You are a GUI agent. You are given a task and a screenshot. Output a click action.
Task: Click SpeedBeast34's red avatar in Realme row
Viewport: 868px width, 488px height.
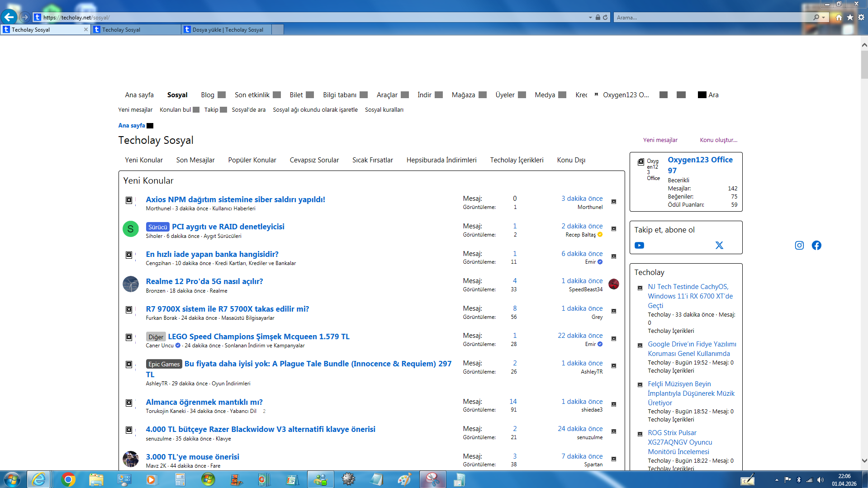pyautogui.click(x=614, y=284)
